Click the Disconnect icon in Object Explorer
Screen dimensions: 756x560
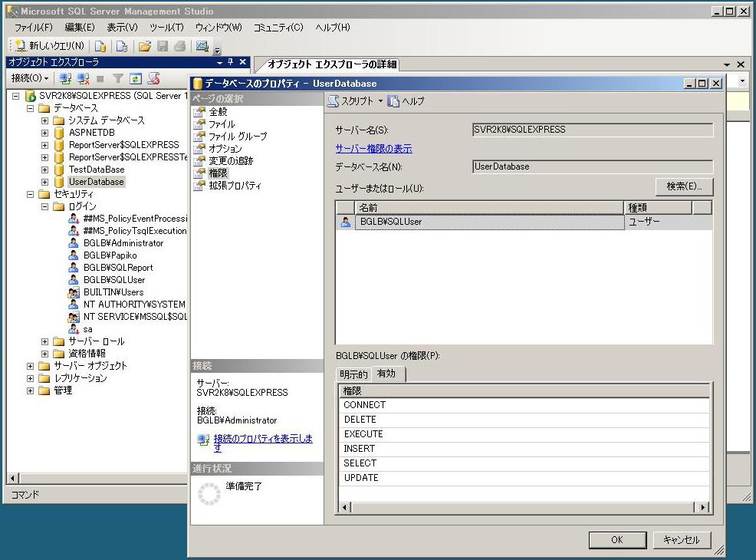point(83,78)
